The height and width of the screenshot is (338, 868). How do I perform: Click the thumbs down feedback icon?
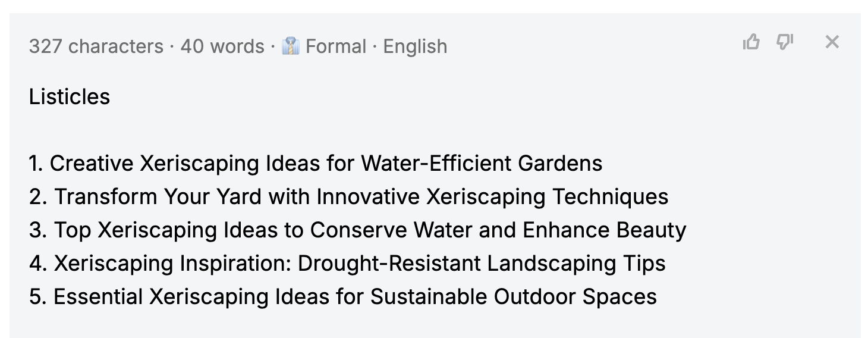point(785,42)
